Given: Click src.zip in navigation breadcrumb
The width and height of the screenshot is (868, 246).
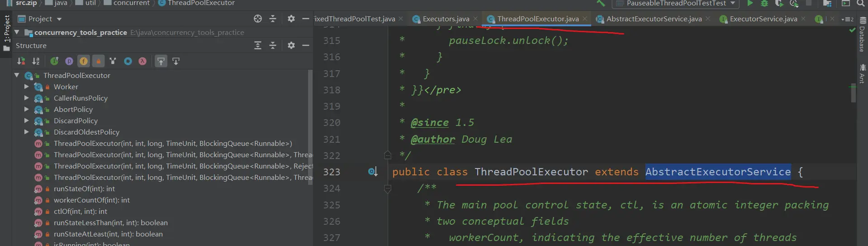Looking at the screenshot, I should click(x=22, y=3).
